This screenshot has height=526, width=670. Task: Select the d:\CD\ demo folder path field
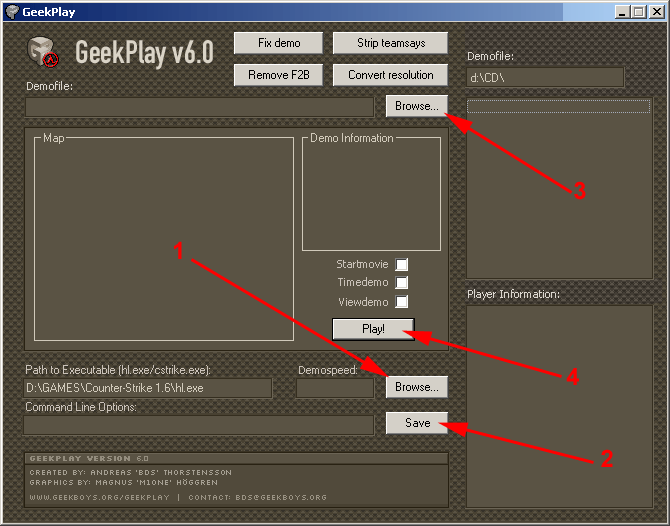click(545, 77)
